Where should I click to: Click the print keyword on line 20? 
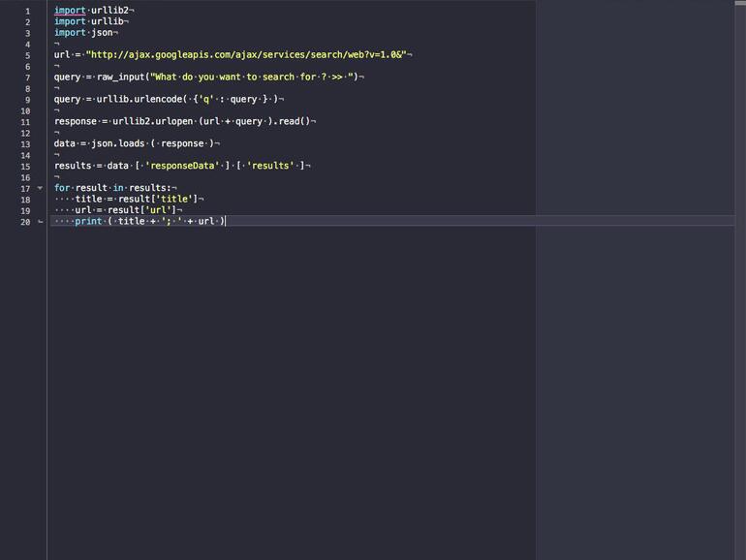tap(88, 221)
